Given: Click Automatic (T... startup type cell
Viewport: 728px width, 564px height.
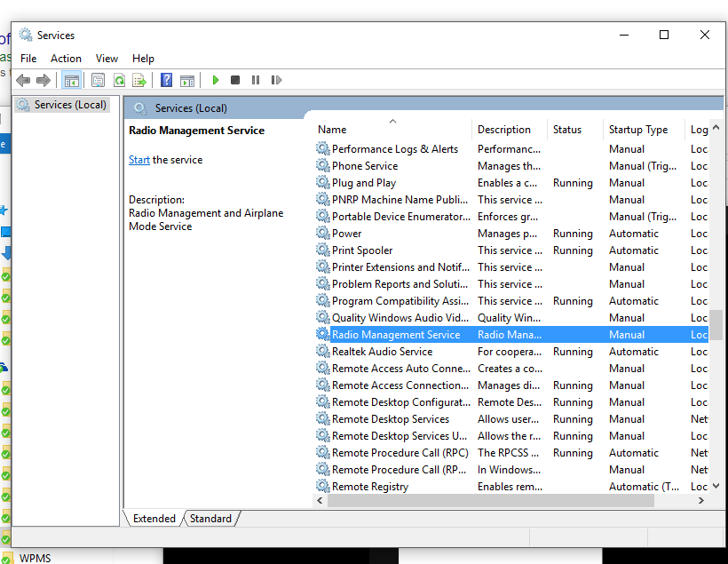Looking at the screenshot, I should pyautogui.click(x=644, y=487).
